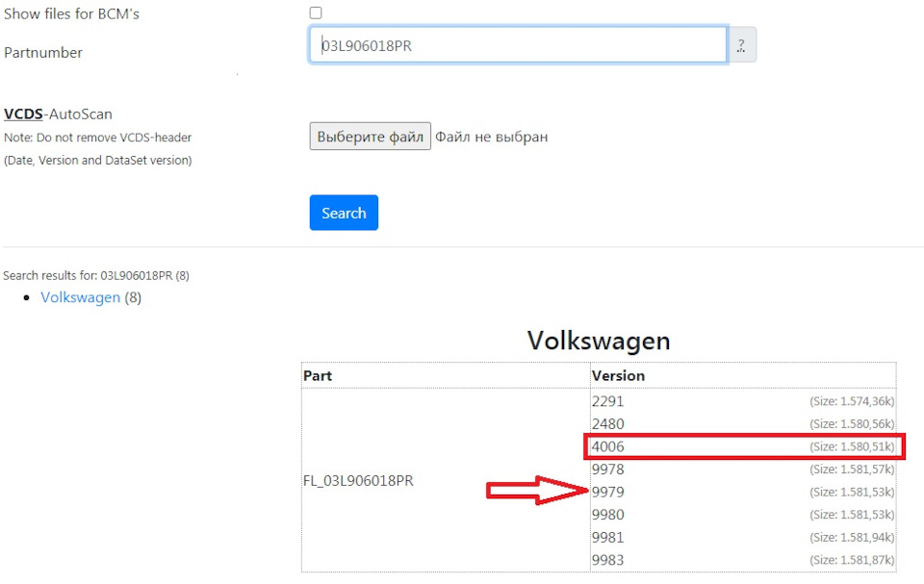
Task: Enable the Show files for BCM's checkbox
Action: coord(316,13)
